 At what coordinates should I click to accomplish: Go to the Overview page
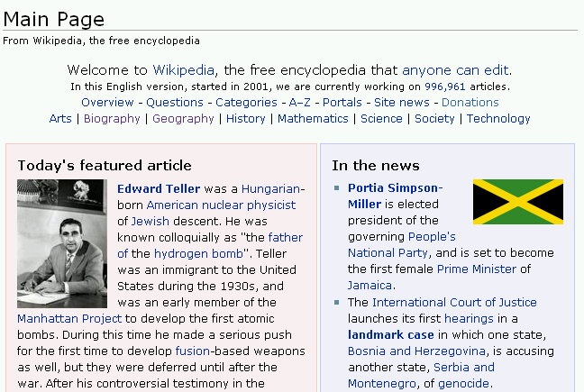click(107, 103)
